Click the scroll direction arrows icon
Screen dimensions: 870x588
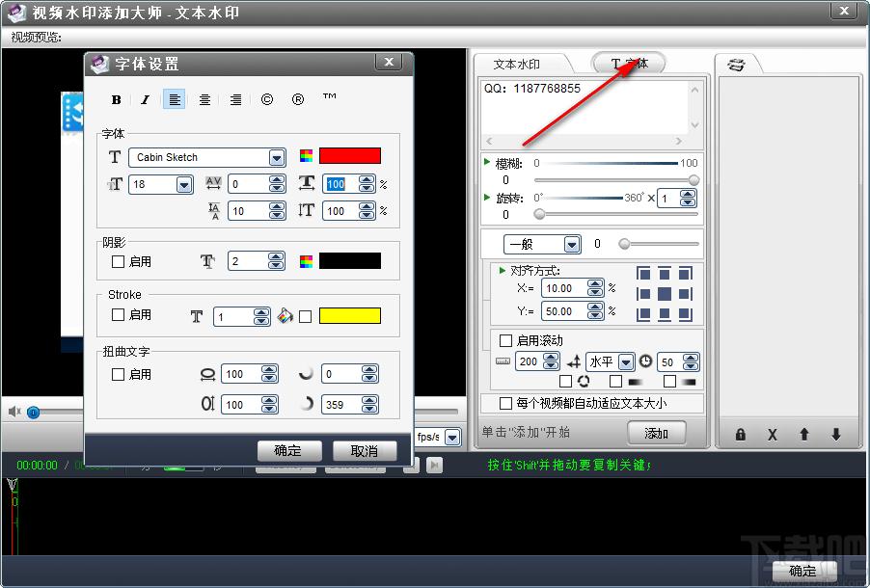coord(574,362)
